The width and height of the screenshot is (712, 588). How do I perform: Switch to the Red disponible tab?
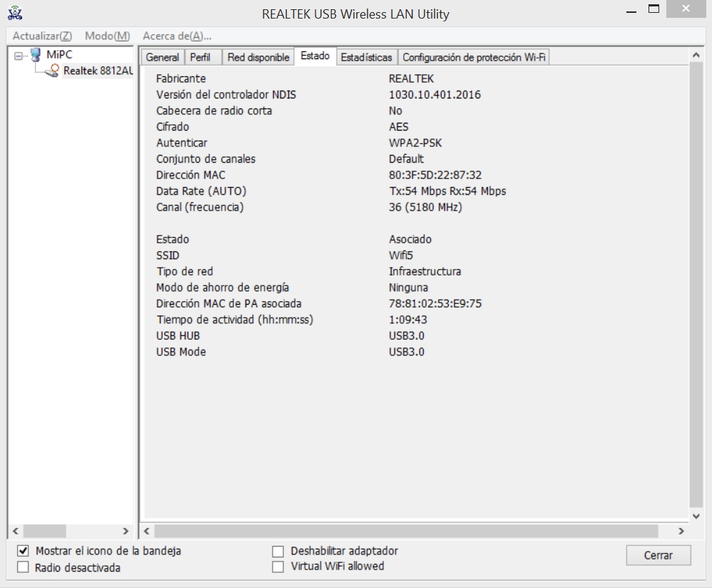pos(258,57)
